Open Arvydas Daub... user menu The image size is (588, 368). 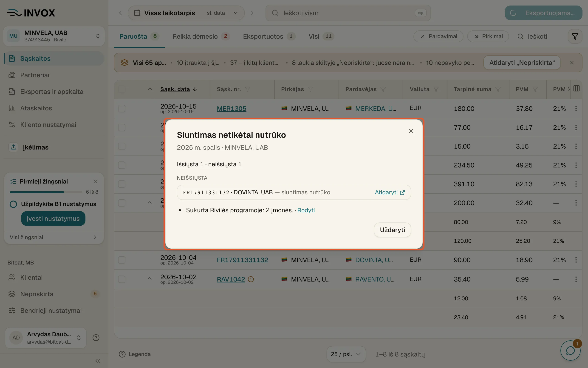[x=46, y=338]
